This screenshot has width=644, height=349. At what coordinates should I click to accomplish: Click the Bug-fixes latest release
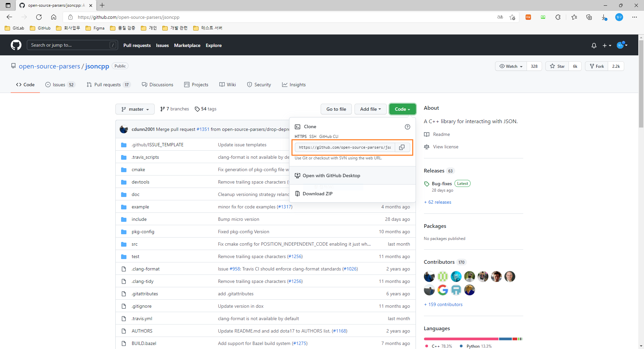coord(442,184)
